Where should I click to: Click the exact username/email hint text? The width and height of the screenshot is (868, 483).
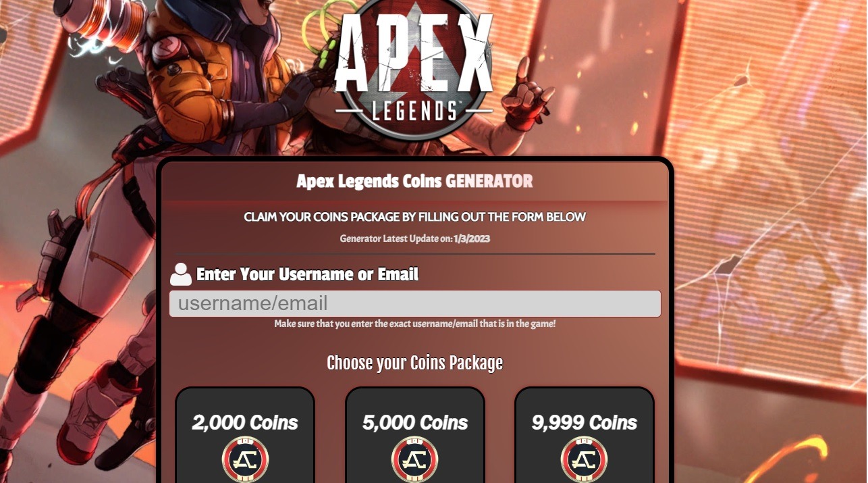414,324
